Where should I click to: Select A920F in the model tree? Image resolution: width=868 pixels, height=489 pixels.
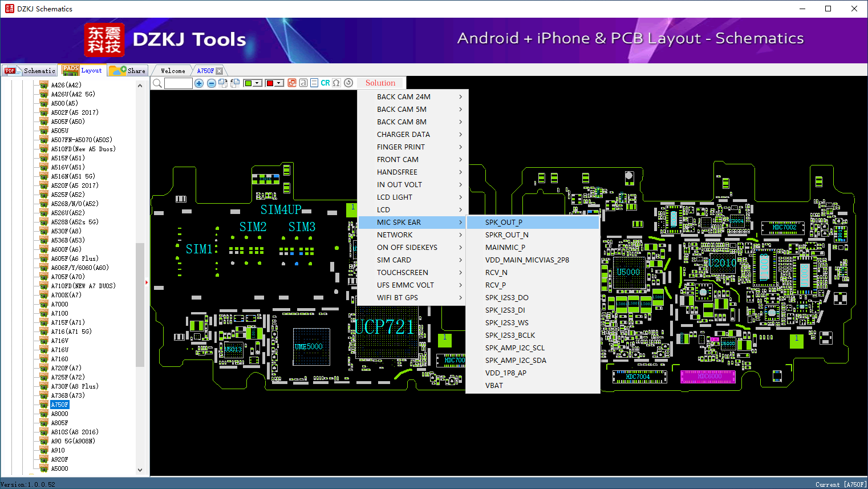point(60,459)
